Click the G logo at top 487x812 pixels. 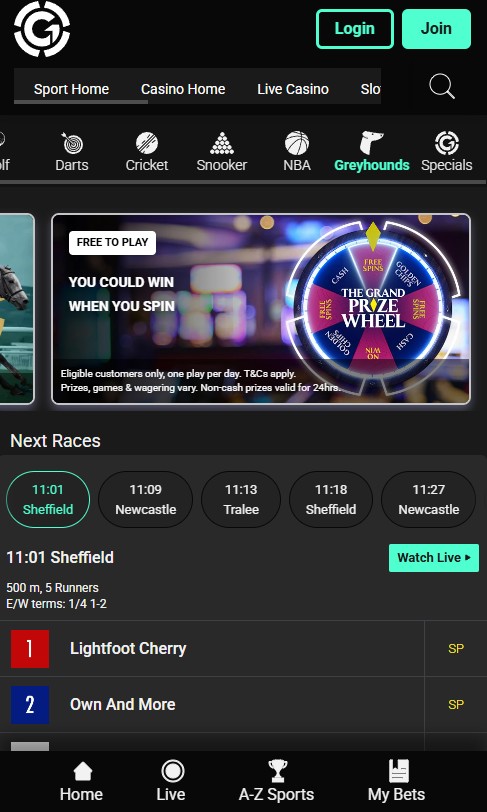pos(42,29)
